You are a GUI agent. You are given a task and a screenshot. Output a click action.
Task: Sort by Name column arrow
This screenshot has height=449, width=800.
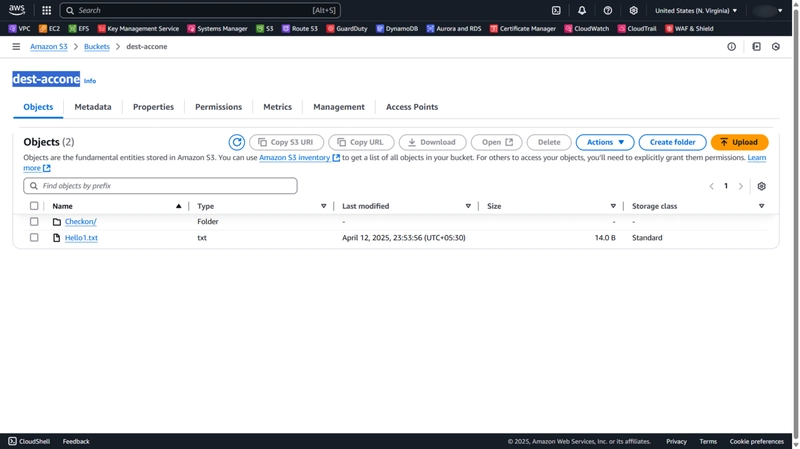click(x=179, y=206)
